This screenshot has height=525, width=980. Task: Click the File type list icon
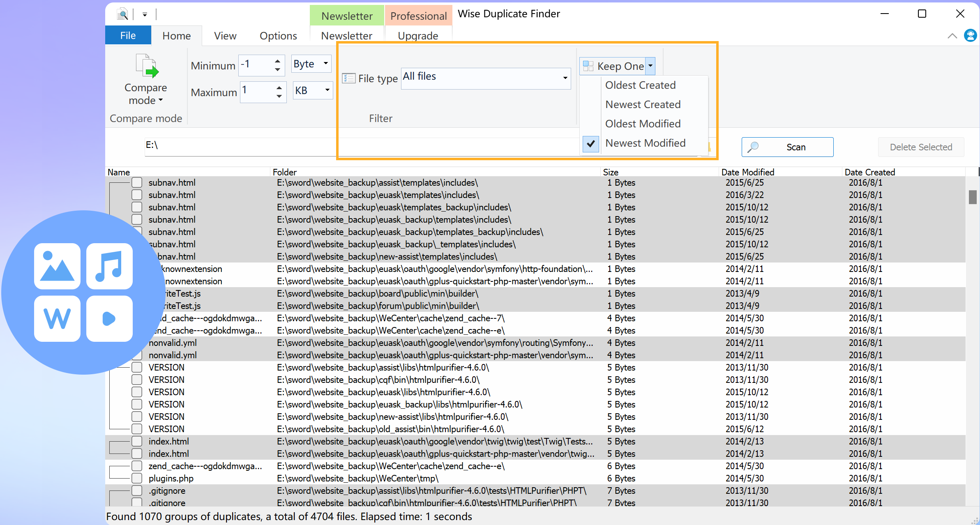tap(349, 78)
